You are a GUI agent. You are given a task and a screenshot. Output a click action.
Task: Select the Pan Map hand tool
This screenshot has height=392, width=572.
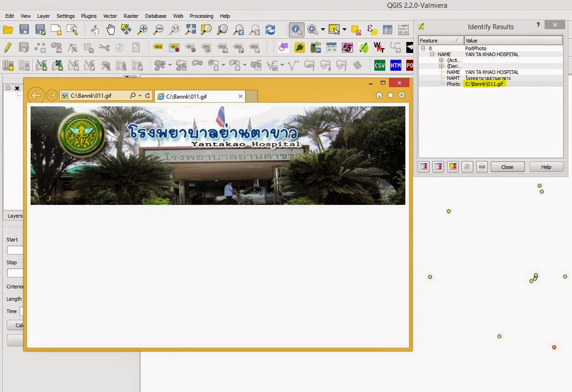pos(110,30)
